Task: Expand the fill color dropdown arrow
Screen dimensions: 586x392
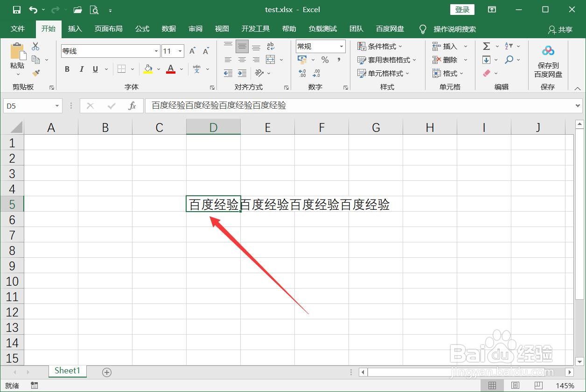Action: coord(159,69)
